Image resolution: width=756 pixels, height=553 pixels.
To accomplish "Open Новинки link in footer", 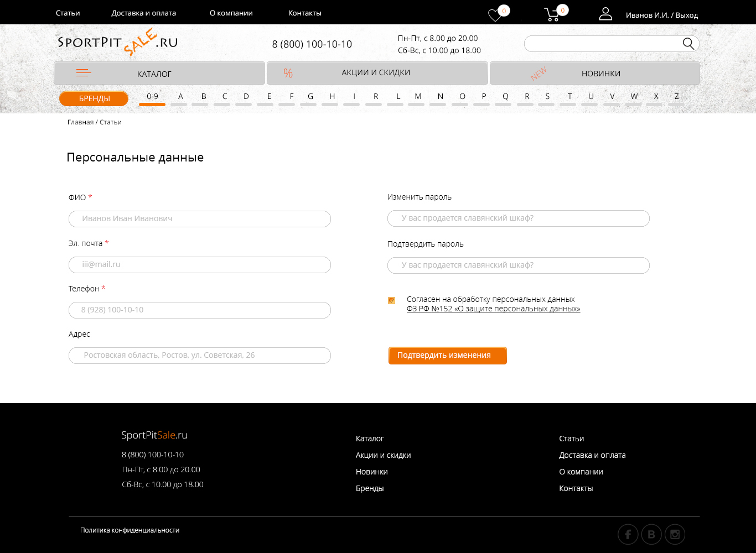I will coord(371,472).
